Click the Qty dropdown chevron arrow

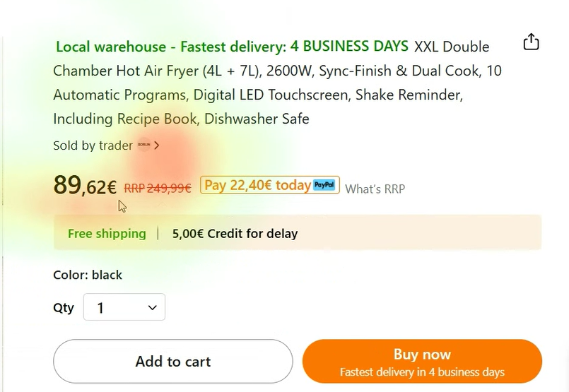pos(153,307)
